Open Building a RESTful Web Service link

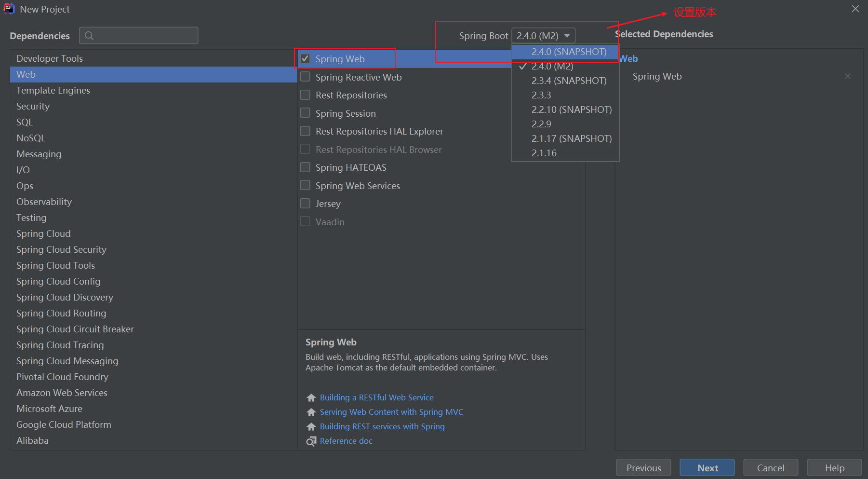pos(377,397)
